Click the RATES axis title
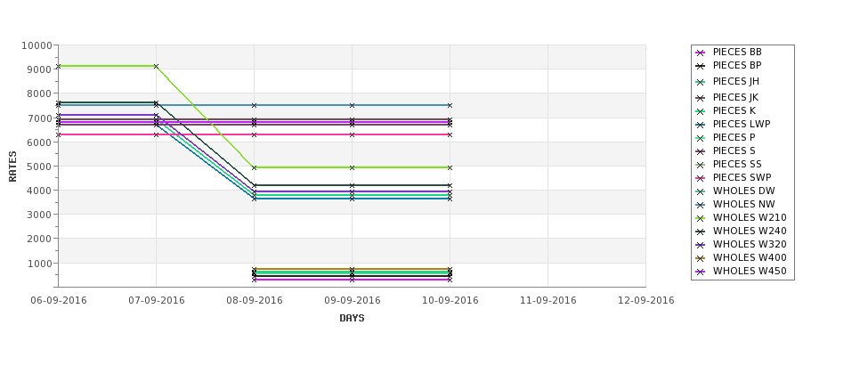Screen dimensions: 868x382 coord(12,167)
